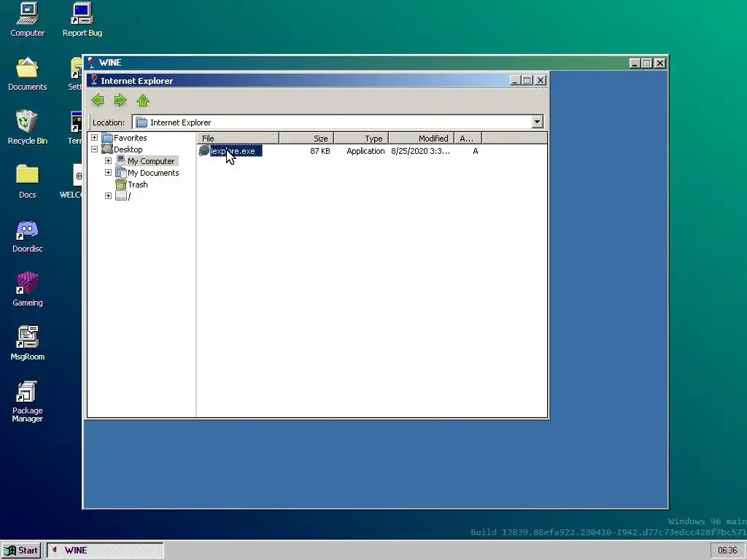Select Trash in the folder tree

click(137, 184)
